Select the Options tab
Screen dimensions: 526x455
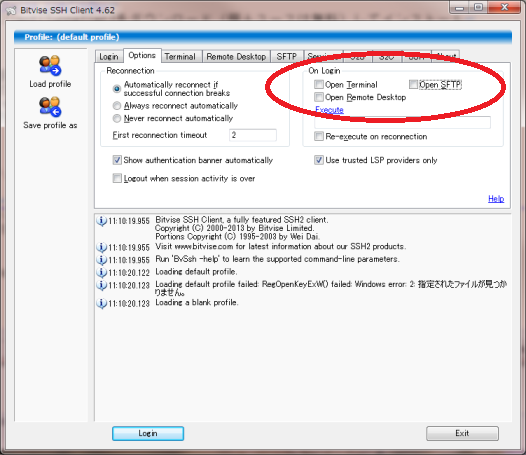point(142,55)
